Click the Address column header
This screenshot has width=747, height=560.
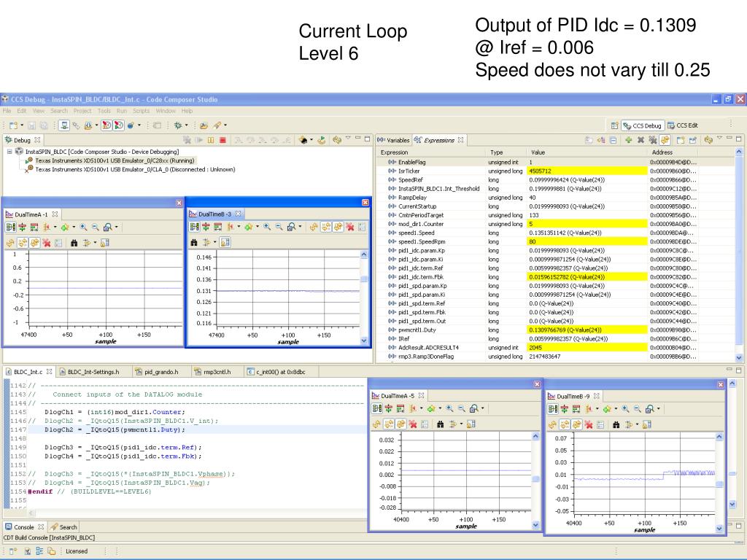click(673, 152)
